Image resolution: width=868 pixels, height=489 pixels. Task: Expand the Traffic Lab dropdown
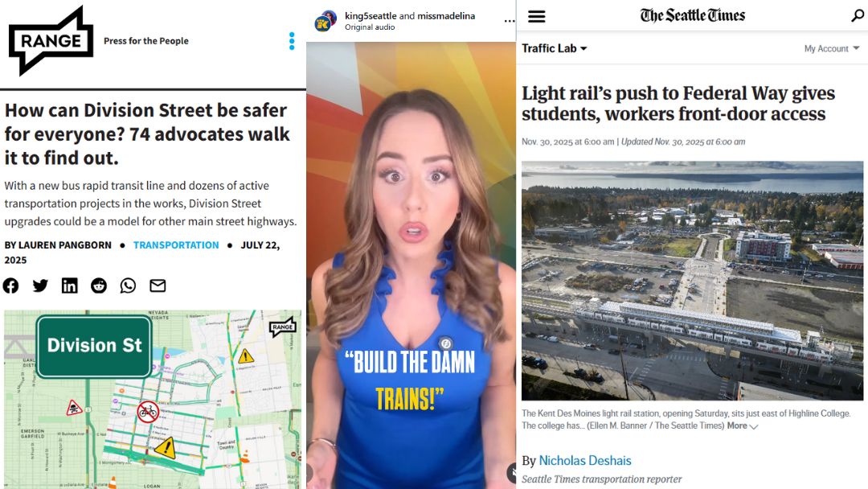coord(554,48)
